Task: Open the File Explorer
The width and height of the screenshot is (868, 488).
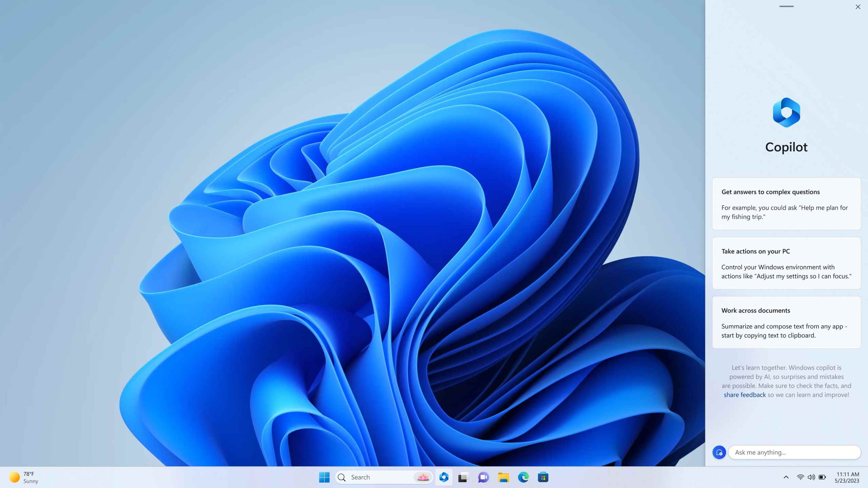Action: click(503, 477)
